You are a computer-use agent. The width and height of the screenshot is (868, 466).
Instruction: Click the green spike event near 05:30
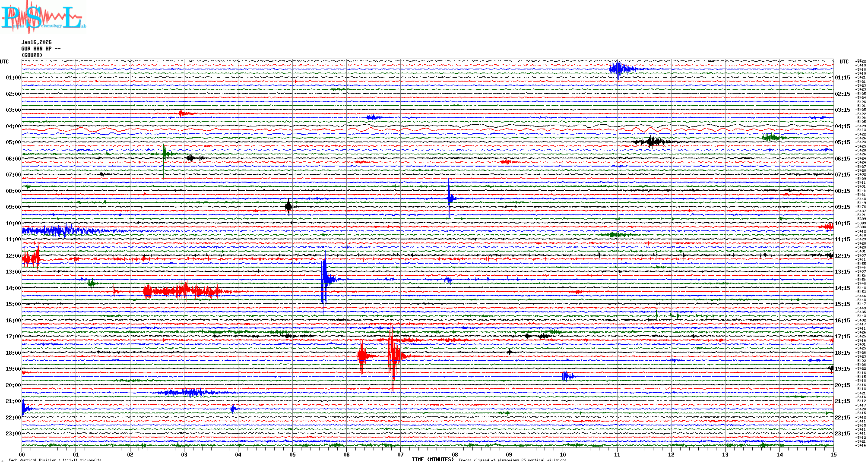[x=164, y=154]
